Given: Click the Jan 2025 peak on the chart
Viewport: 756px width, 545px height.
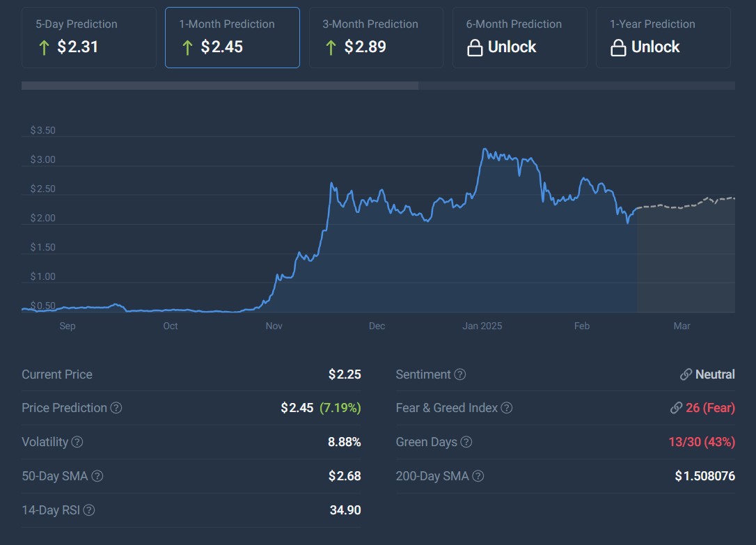Looking at the screenshot, I should pyautogui.click(x=485, y=149).
